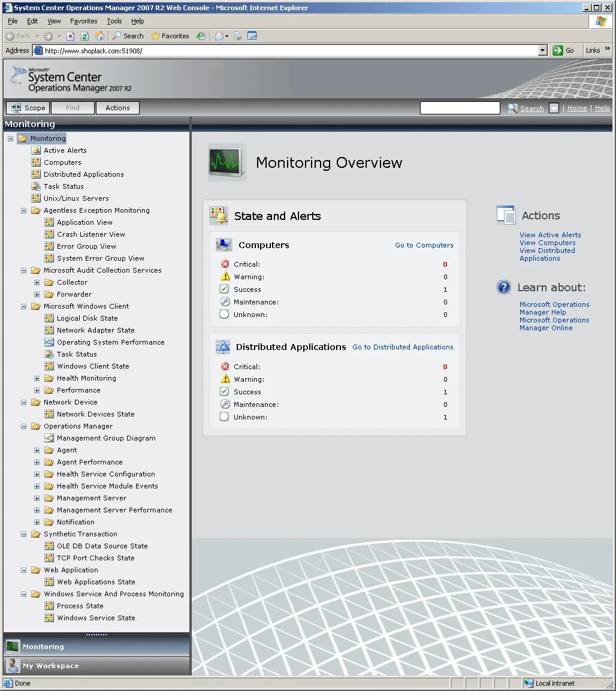Screen dimensions: 616x691
Task: Open the View Computers action link
Action: (547, 243)
